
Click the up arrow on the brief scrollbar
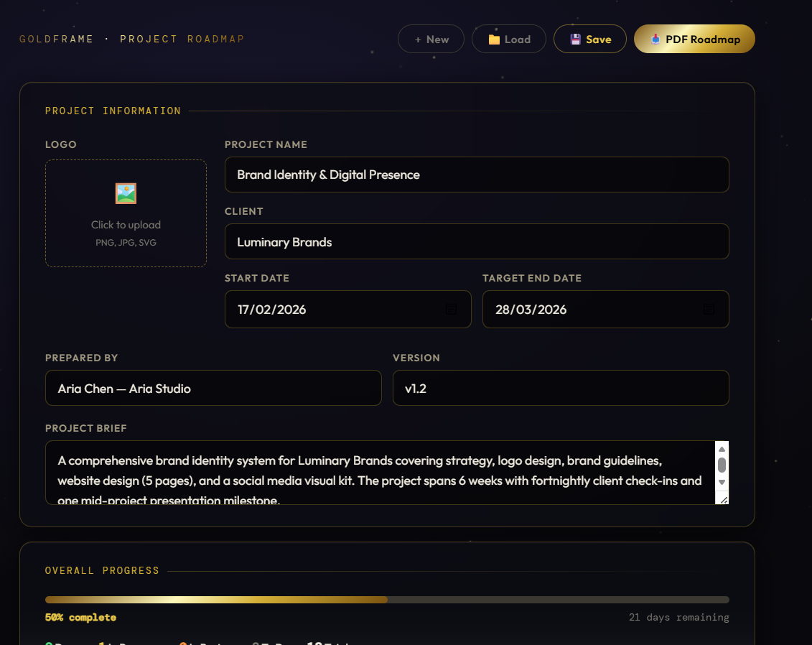(722, 448)
